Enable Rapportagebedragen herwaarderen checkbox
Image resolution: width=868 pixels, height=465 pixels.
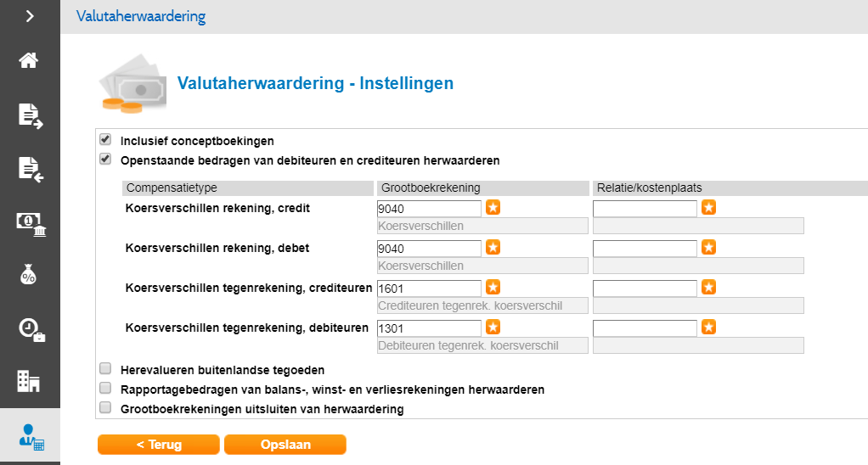(105, 389)
